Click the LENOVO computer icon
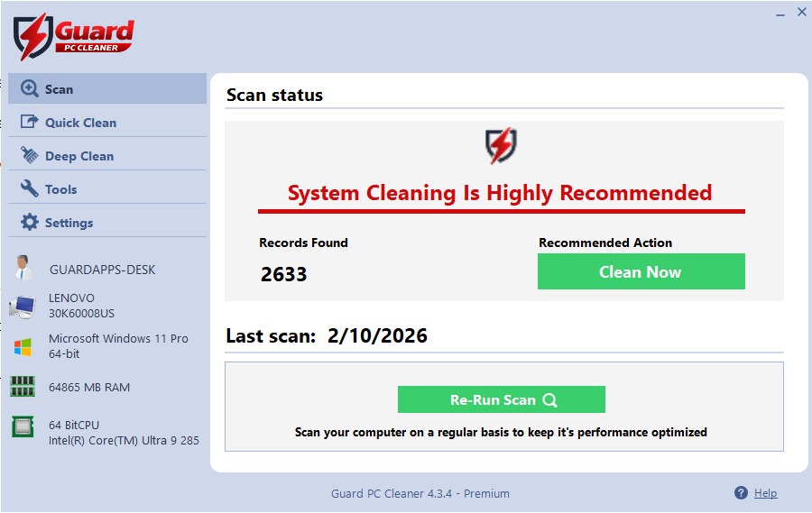 [x=23, y=307]
